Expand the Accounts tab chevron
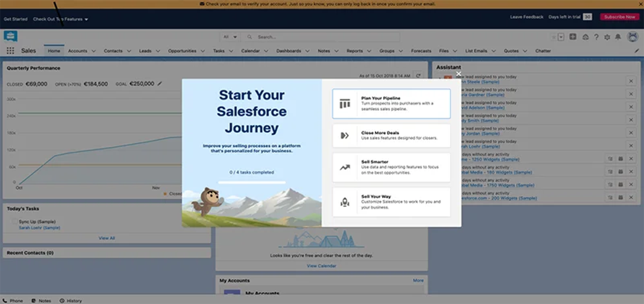Image resolution: width=644 pixels, height=304 pixels. pos(93,51)
